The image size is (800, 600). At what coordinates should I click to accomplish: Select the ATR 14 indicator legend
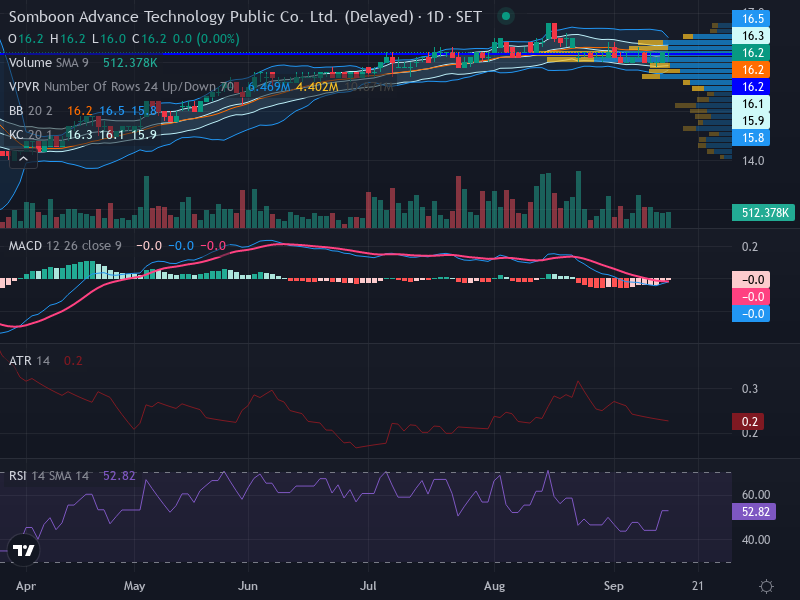30,361
